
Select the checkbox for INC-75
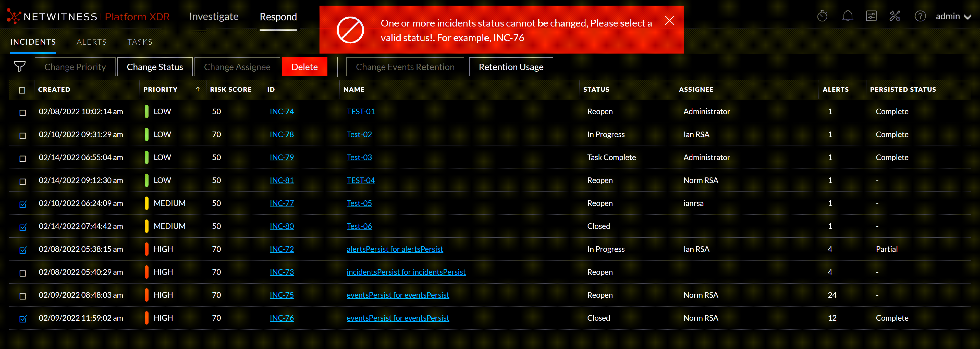22,296
